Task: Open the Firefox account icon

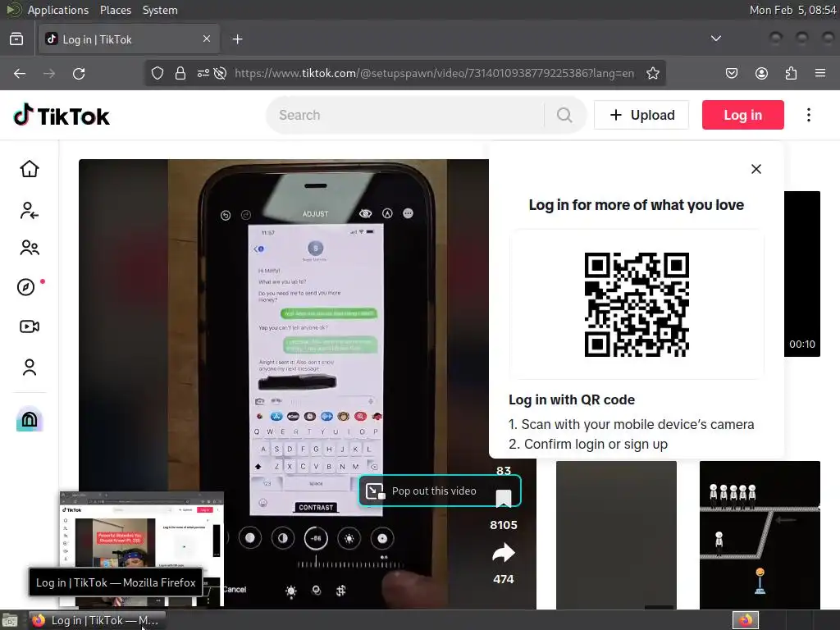Action: point(761,73)
